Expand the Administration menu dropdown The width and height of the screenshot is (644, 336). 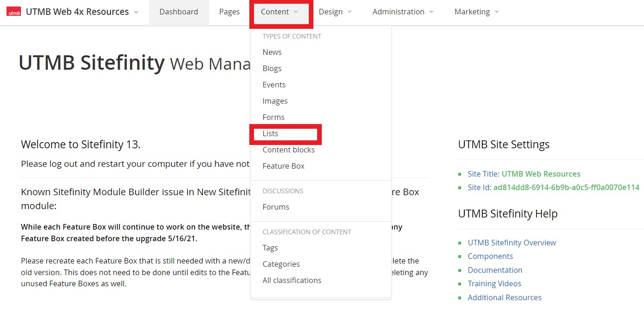398,12
